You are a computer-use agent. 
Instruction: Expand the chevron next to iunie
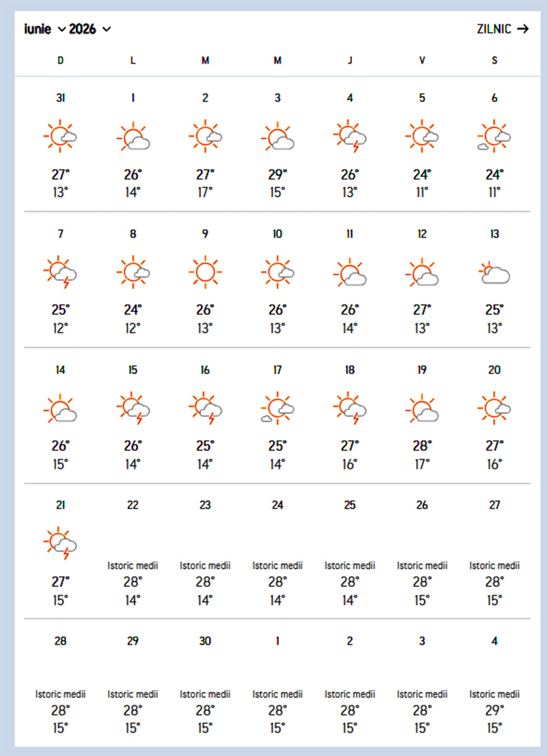[62, 30]
